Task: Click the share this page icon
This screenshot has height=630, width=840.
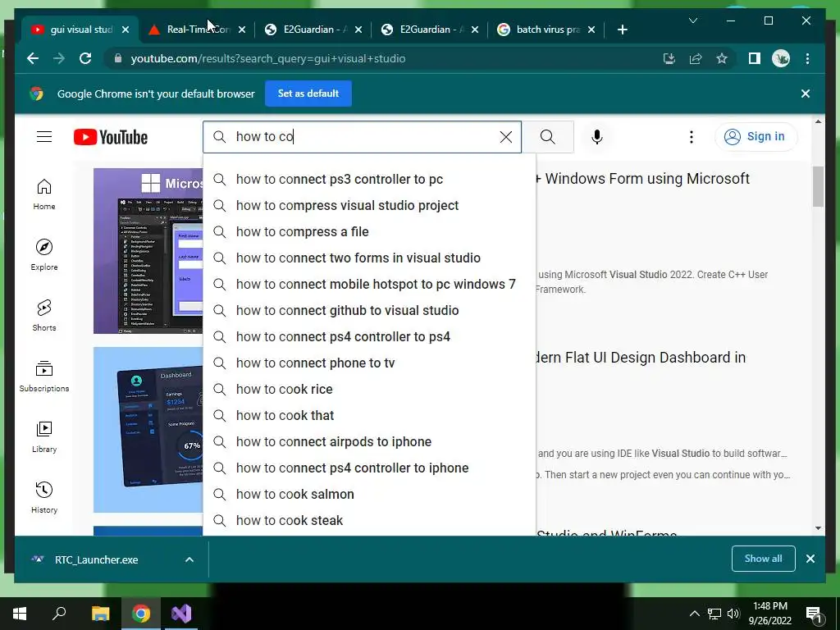Action: coord(696,58)
